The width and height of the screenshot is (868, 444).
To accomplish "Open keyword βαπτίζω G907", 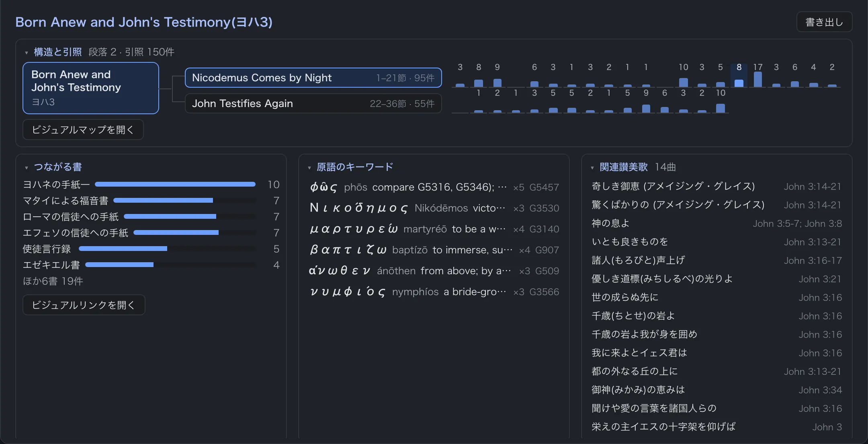I will pyautogui.click(x=434, y=250).
